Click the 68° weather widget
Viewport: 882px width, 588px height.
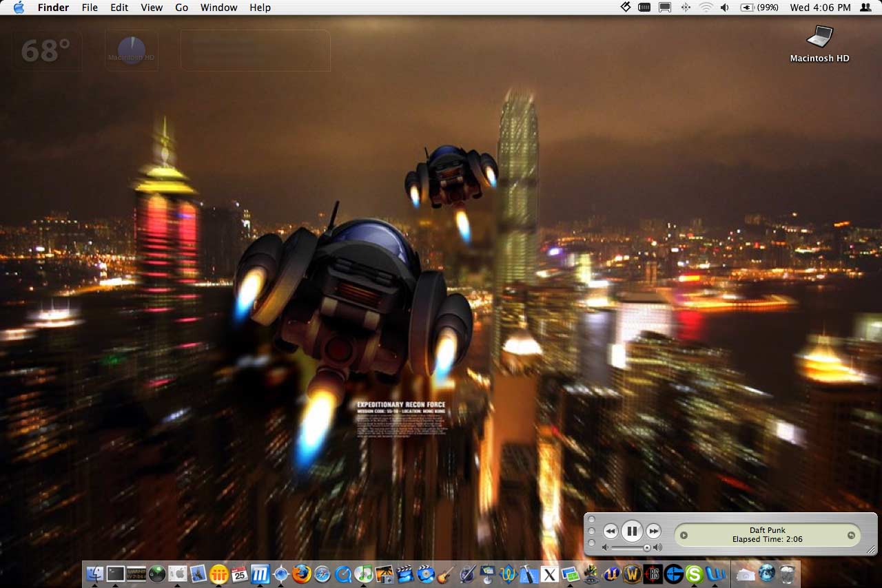pos(46,50)
